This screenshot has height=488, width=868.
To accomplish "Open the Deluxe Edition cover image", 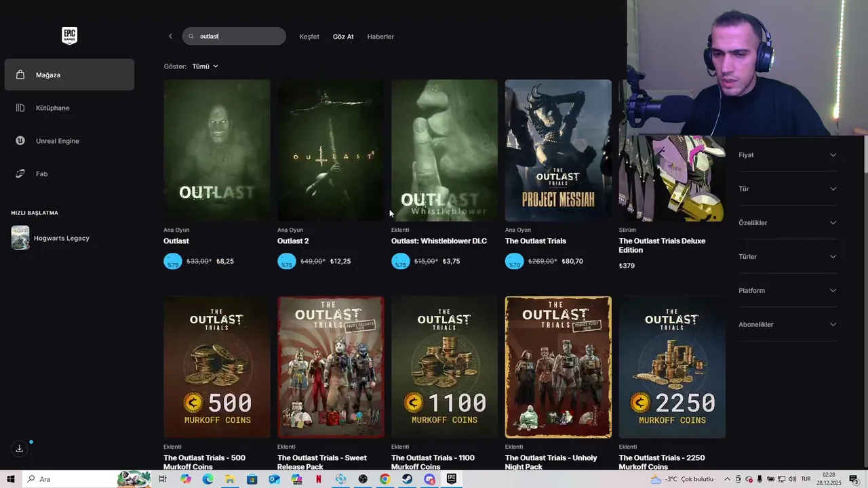I will tap(672, 178).
